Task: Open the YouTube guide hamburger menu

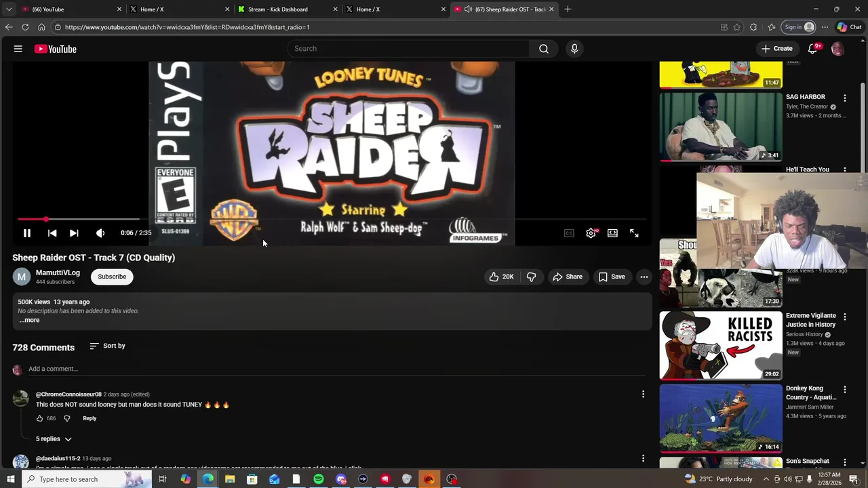Action: [18, 49]
